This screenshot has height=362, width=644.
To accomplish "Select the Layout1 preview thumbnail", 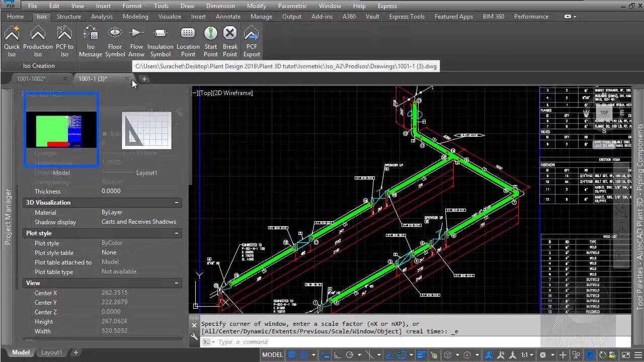I will click(146, 130).
